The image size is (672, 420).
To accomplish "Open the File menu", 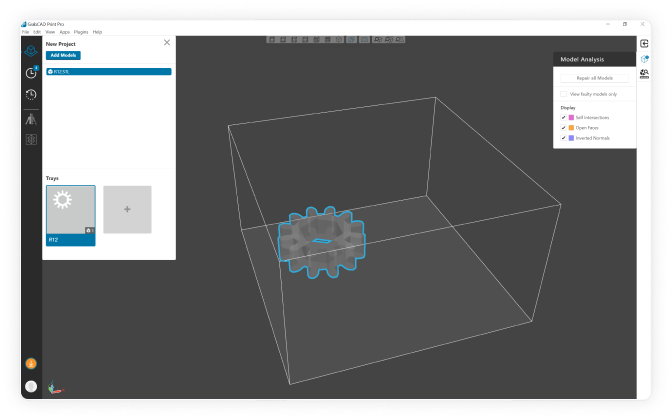I will (26, 32).
